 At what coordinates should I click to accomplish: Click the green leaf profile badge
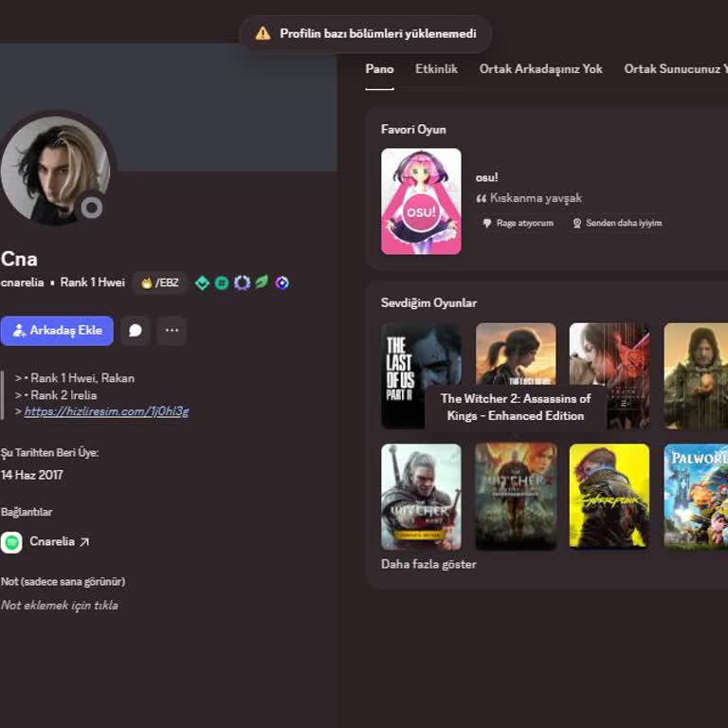pyautogui.click(x=262, y=282)
